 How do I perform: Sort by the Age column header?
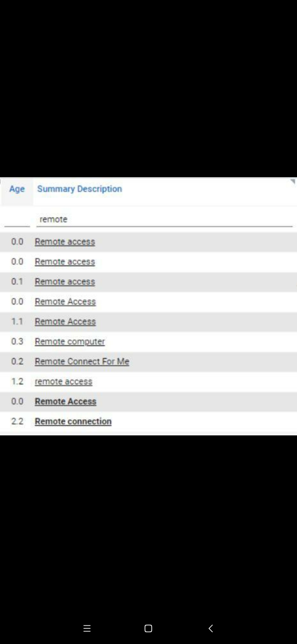point(17,189)
